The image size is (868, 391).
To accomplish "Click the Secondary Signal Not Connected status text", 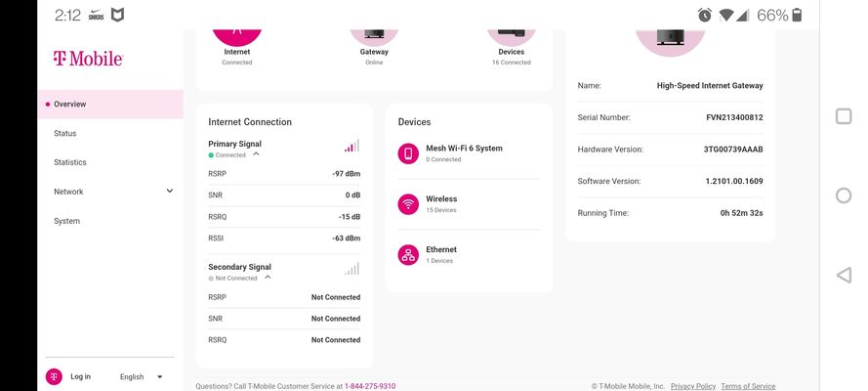I will 236,278.
